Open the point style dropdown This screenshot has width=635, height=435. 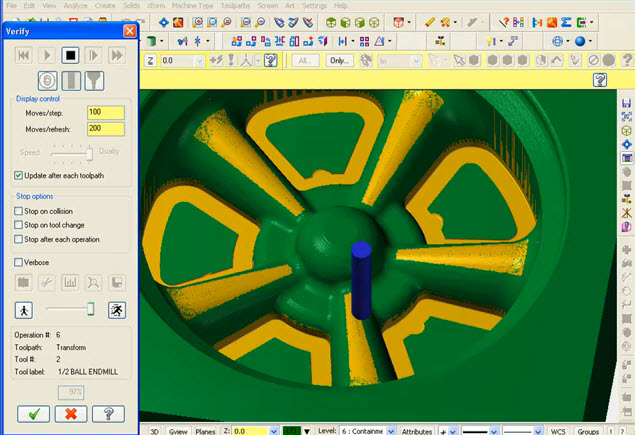[453, 431]
